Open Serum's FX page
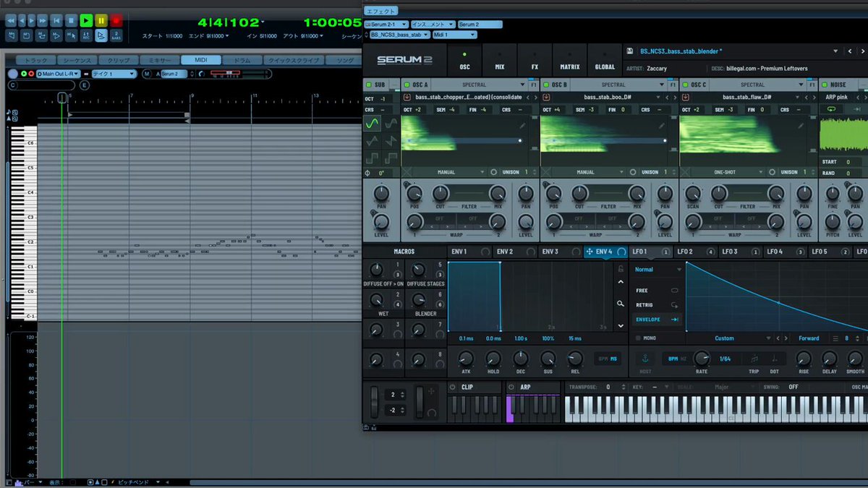The width and height of the screenshot is (868, 488). pyautogui.click(x=535, y=61)
